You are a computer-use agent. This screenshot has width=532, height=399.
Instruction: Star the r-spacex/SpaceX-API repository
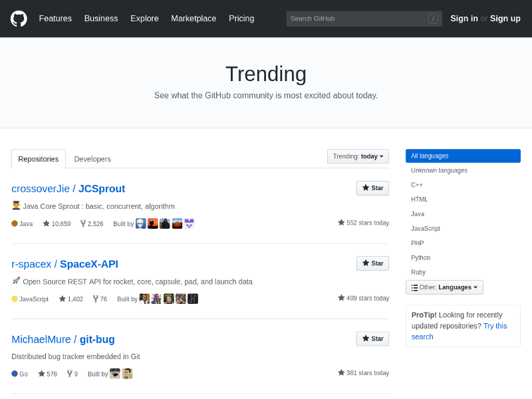point(372,263)
